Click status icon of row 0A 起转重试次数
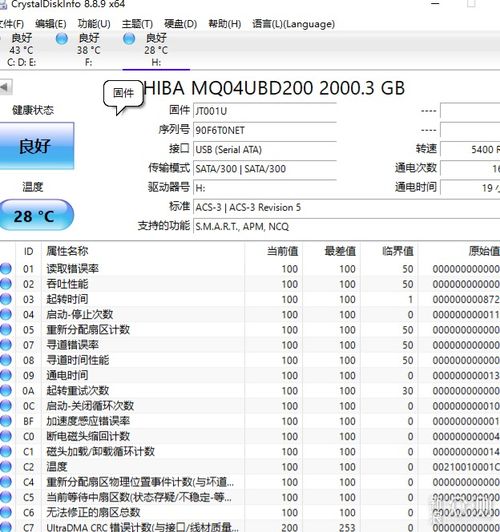 point(5,391)
